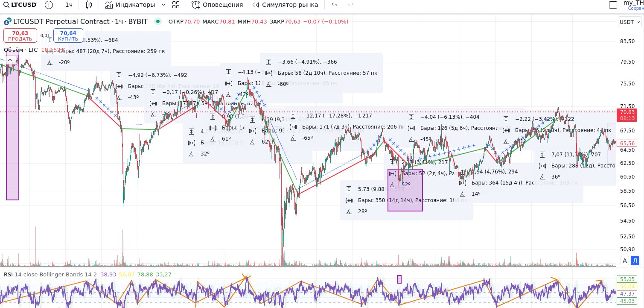Click the redo arrow icon
Viewport: 644px width, 308px height.
click(351, 5)
